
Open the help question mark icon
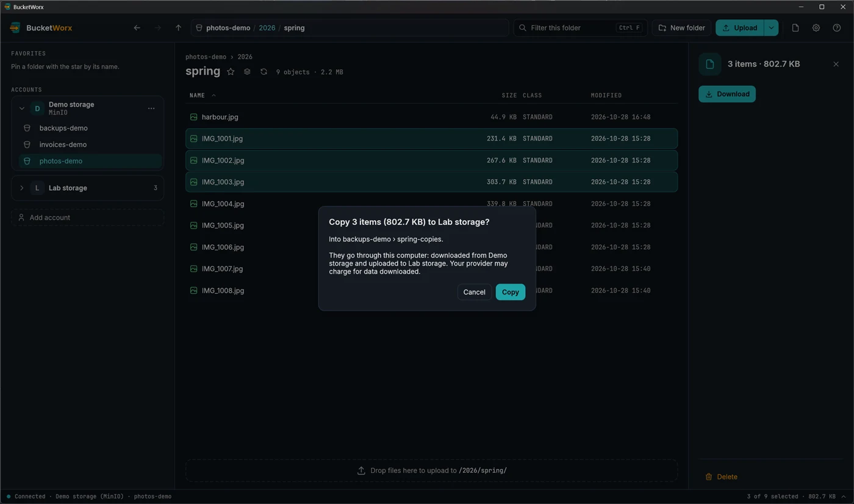(x=837, y=28)
